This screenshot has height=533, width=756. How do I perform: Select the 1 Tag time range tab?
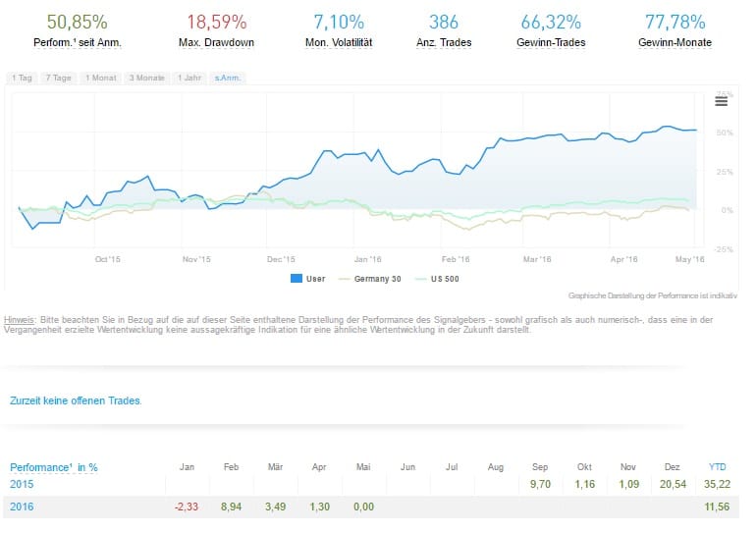tap(22, 78)
